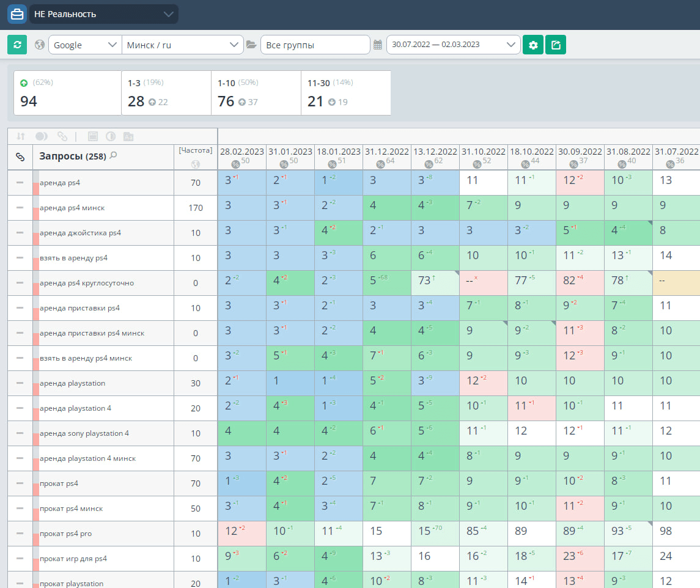Open settings with the green gear button
Image resolution: width=700 pixels, height=588 pixels.
tap(533, 45)
